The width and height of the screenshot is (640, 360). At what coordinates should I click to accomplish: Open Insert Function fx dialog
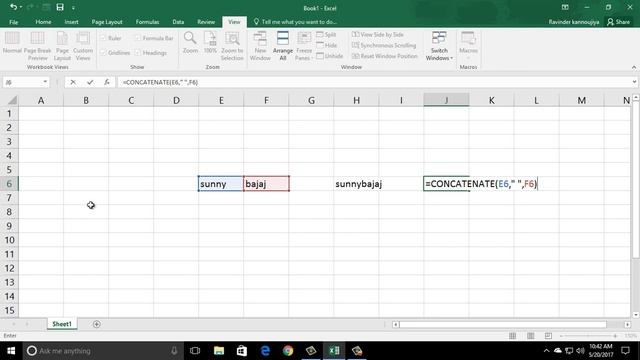107,82
